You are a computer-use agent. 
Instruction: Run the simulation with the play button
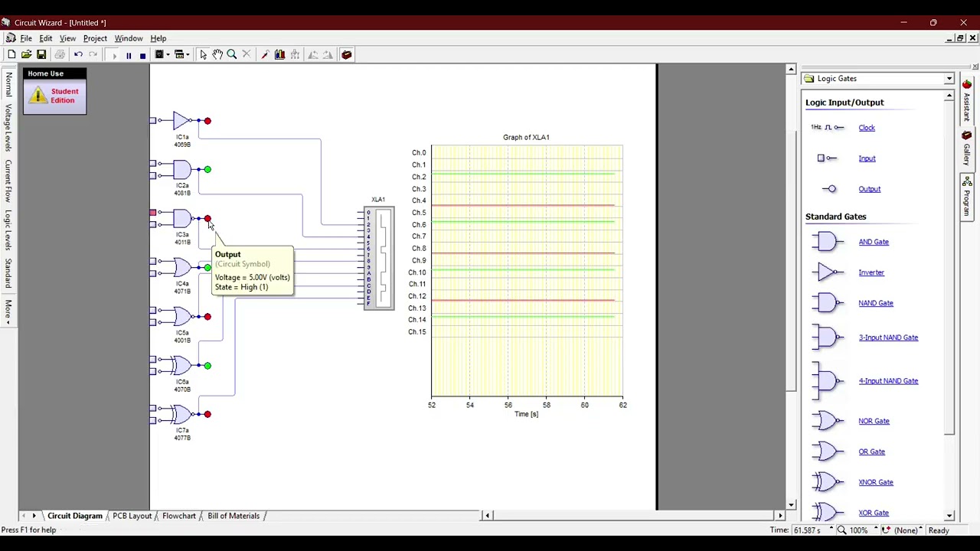[x=114, y=55]
